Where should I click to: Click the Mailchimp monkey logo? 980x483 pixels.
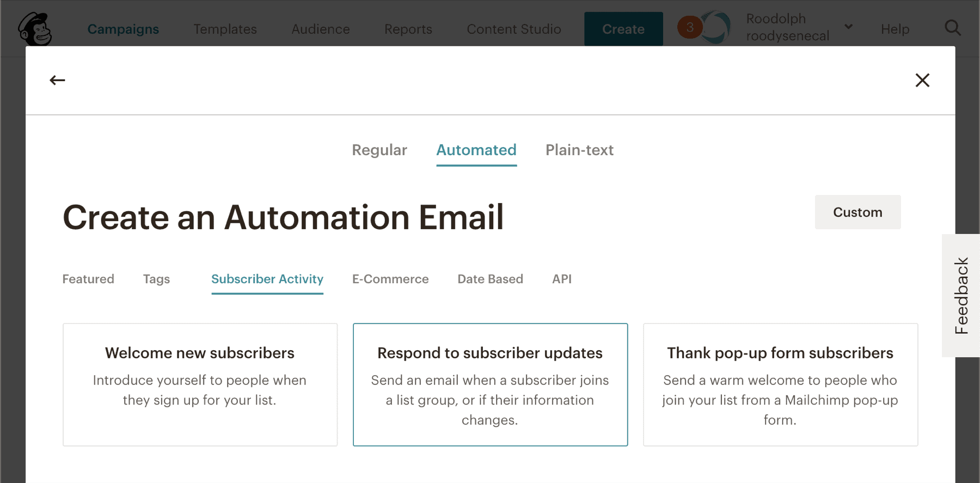pos(35,28)
